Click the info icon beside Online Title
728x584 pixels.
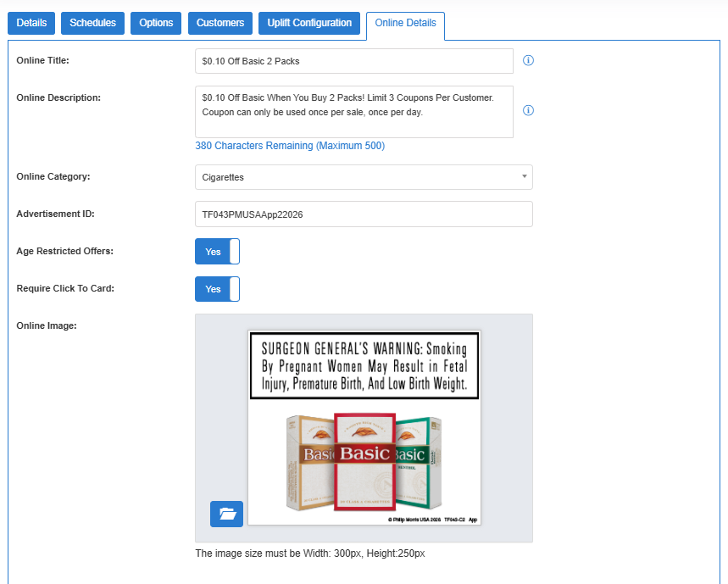528,61
